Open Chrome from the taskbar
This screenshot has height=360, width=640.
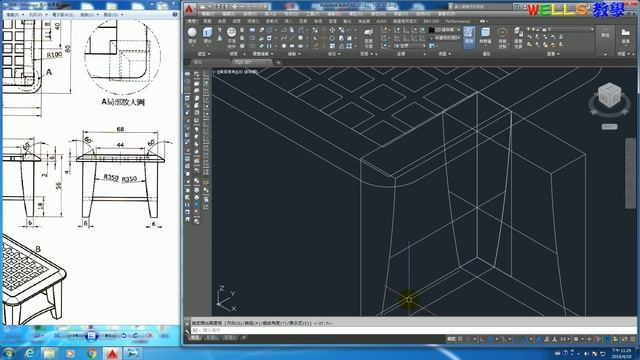point(92,353)
